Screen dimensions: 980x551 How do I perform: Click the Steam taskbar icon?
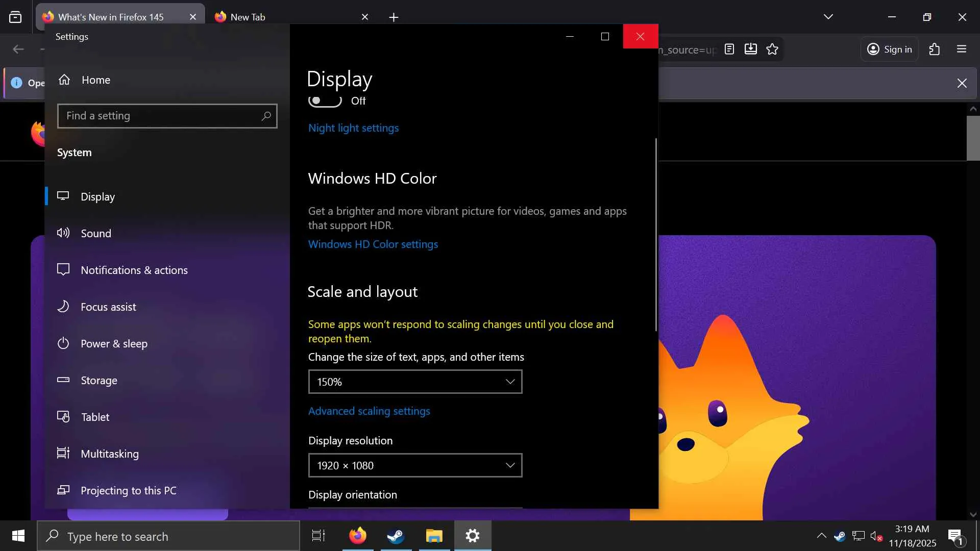[x=396, y=536]
